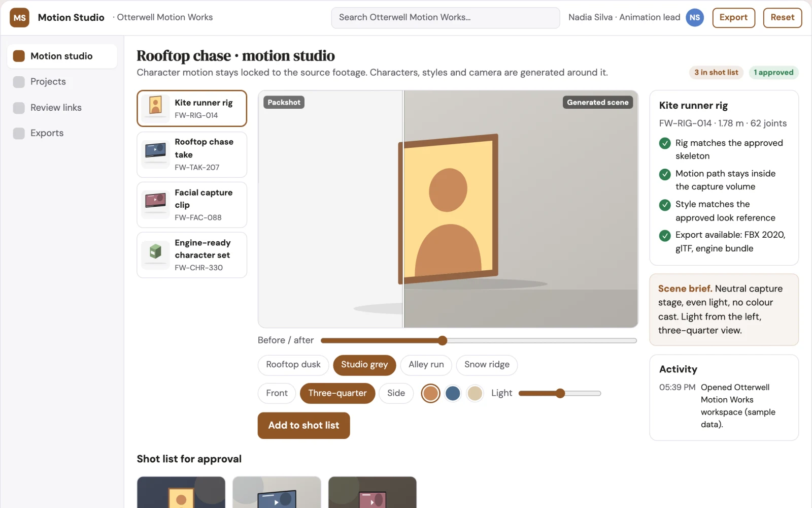Open the NS user avatar
Image resolution: width=812 pixels, height=508 pixels.
click(x=695, y=17)
